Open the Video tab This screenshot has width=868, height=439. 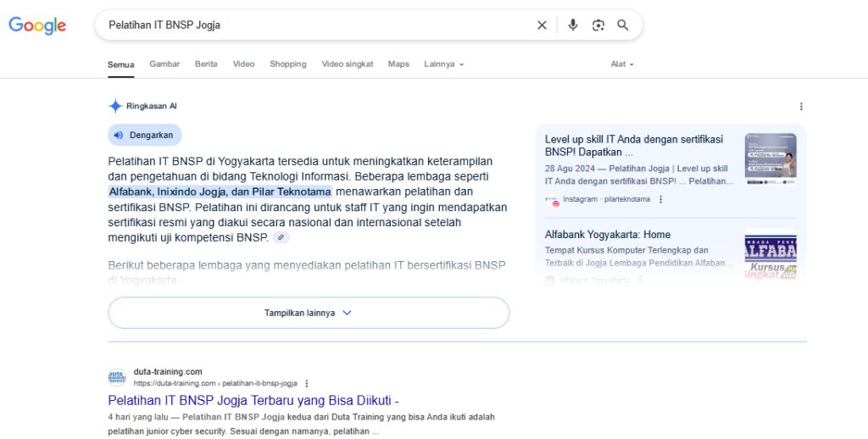(x=243, y=64)
